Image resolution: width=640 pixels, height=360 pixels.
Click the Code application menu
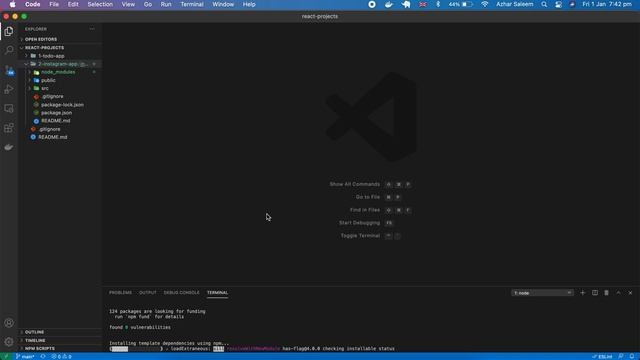(x=33, y=4)
